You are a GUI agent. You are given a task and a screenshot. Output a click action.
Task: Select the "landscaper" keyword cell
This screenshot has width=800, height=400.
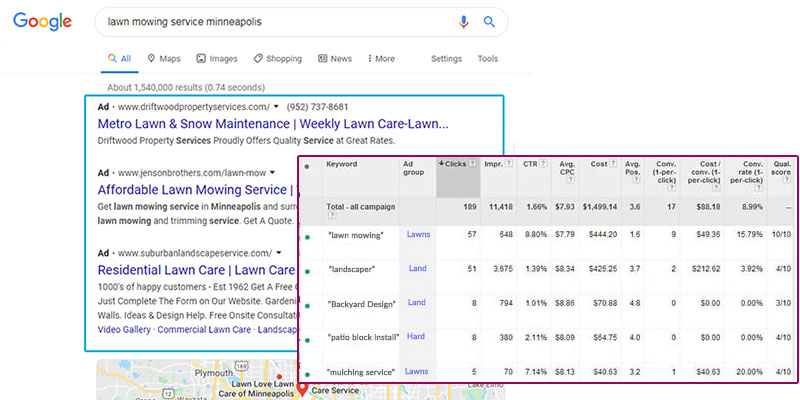click(352, 269)
